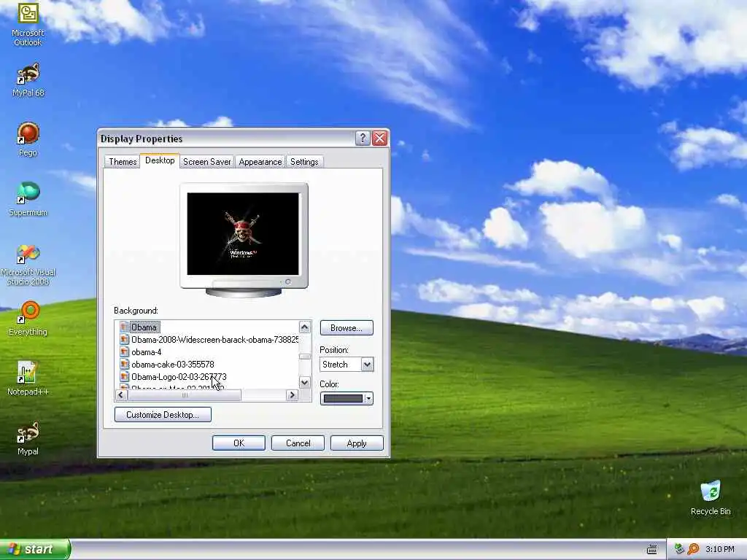Viewport: 747px width, 560px height.
Task: Select Obama-Logo-02-03-267773 background entry
Action: click(x=179, y=377)
